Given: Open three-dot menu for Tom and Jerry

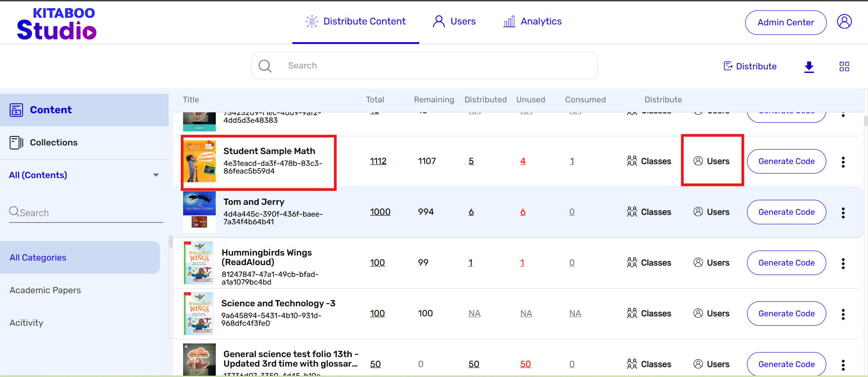Looking at the screenshot, I should 843,213.
